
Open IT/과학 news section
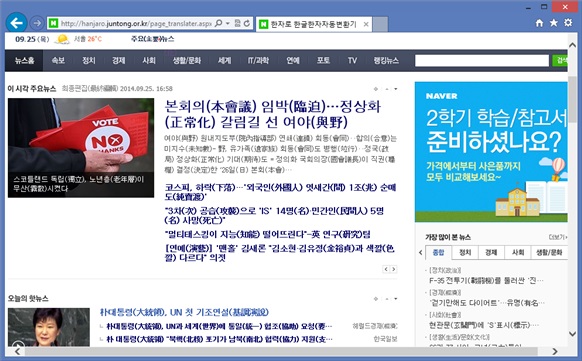point(258,60)
